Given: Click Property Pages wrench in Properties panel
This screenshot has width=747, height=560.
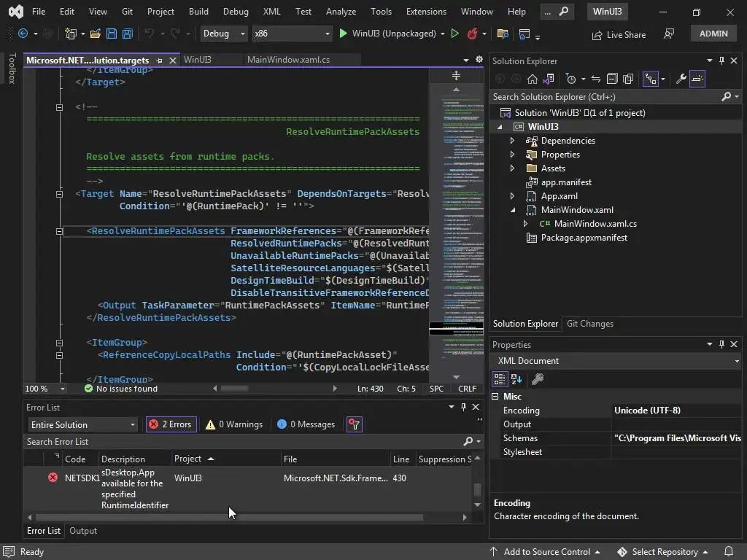Looking at the screenshot, I should (538, 379).
